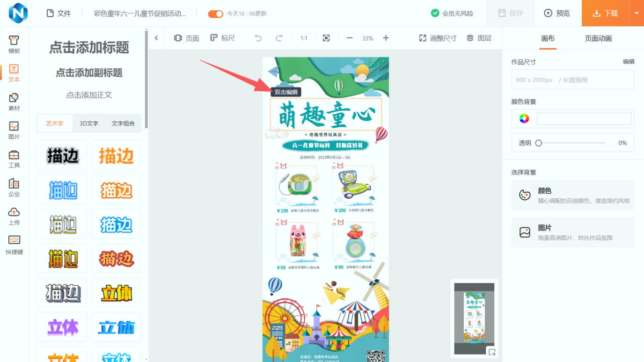Click the orange 下载 download button

coord(605,13)
